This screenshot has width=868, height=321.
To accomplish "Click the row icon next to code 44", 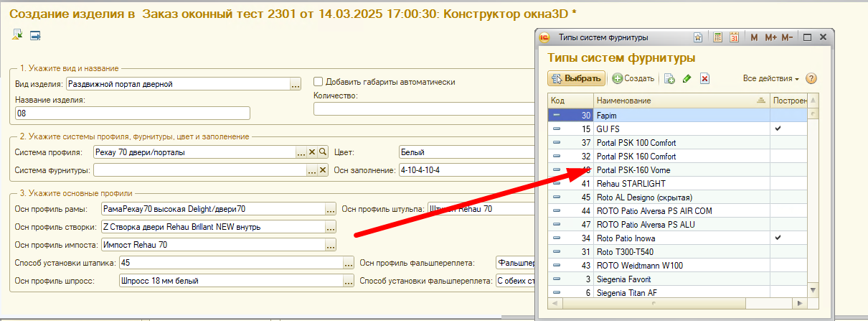I will 556,210.
